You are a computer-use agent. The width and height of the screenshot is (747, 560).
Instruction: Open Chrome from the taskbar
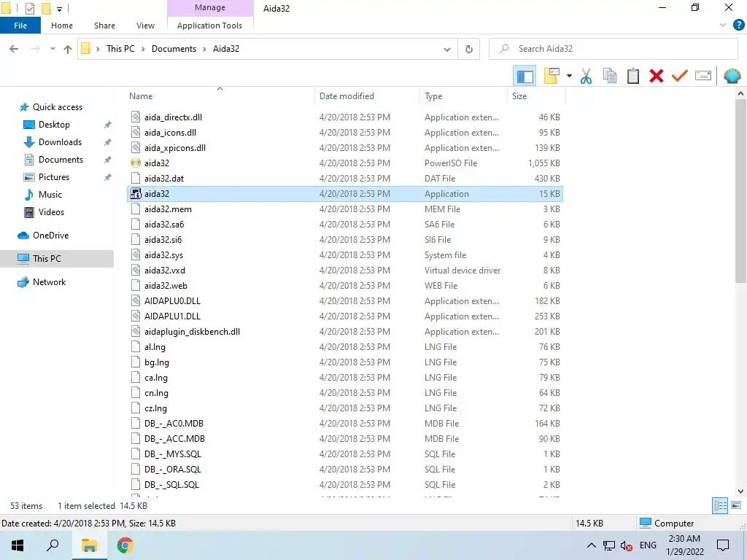(125, 545)
